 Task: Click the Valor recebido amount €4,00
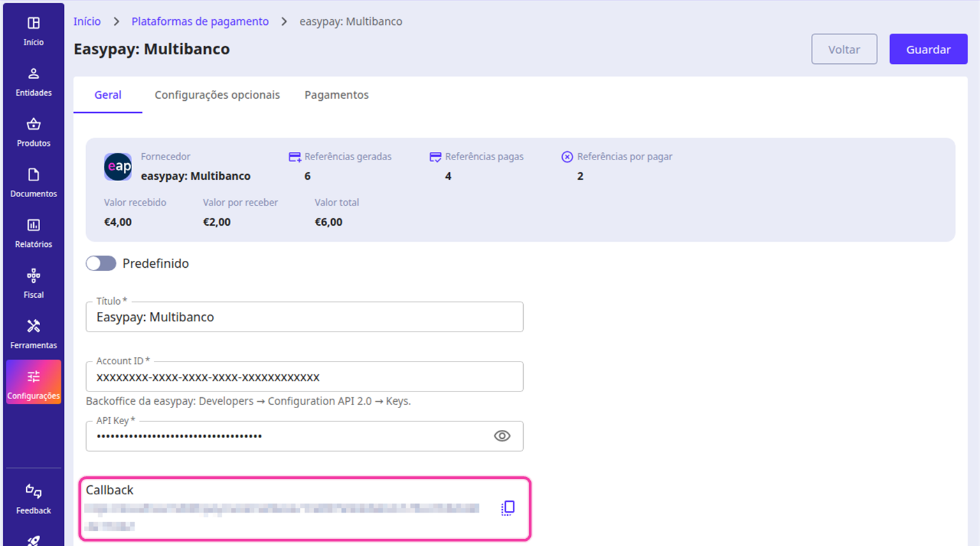tap(118, 222)
